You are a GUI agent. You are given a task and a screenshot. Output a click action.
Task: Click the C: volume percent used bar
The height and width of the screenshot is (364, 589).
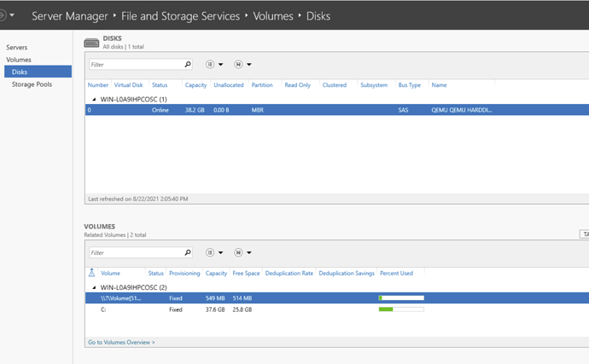click(400, 309)
